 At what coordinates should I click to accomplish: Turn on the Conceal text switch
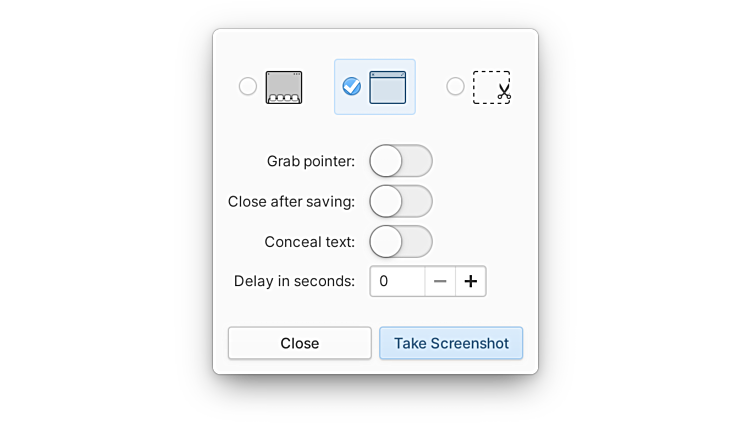pyautogui.click(x=401, y=241)
